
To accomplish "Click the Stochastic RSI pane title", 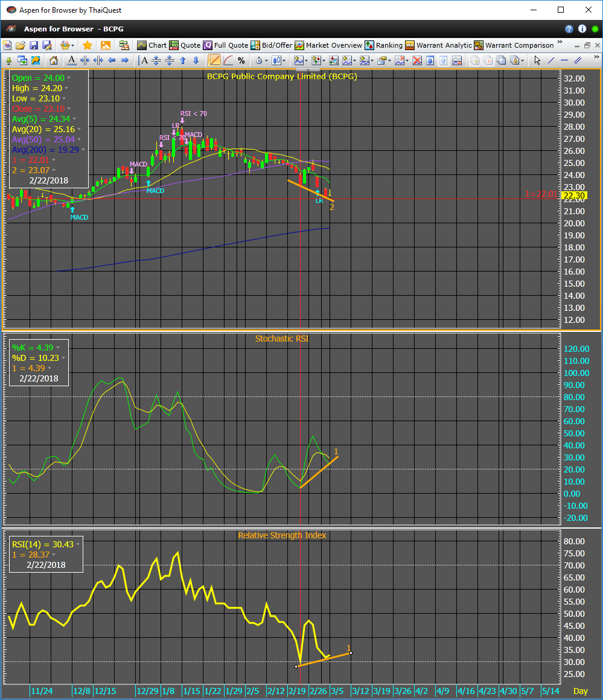I will 282,339.
